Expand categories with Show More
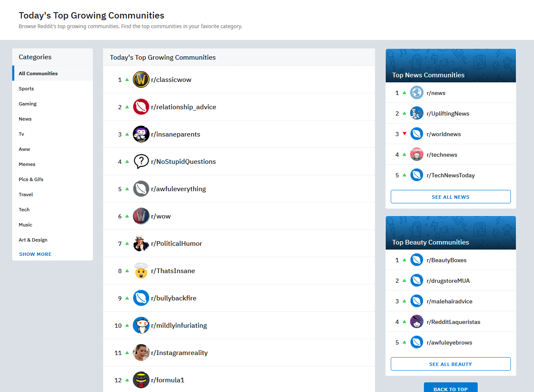The width and height of the screenshot is (534, 392). 35,254
